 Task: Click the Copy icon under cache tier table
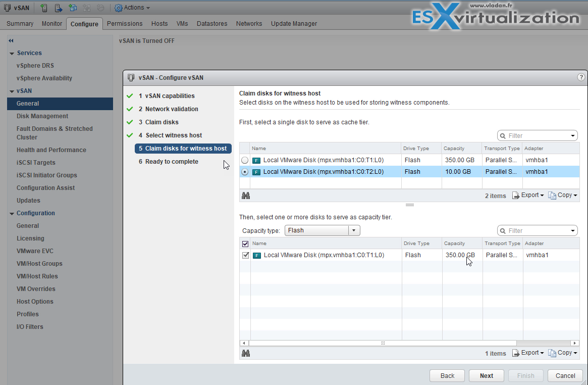552,195
